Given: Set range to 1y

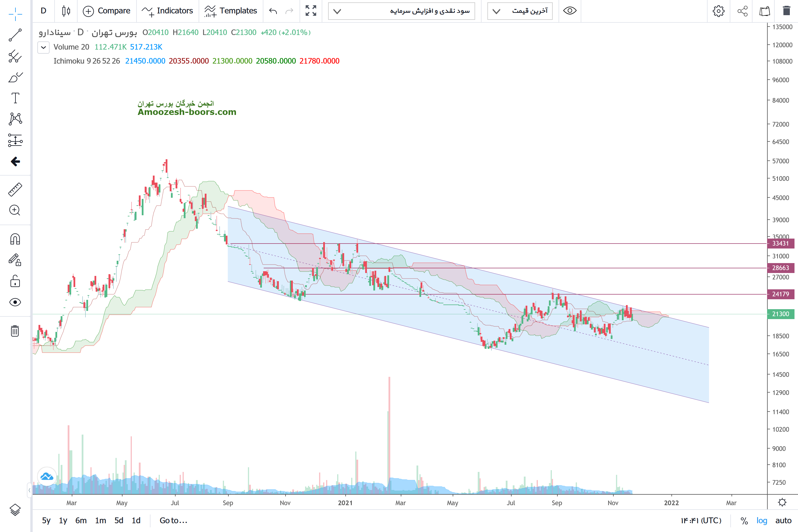Looking at the screenshot, I should pyautogui.click(x=63, y=520).
